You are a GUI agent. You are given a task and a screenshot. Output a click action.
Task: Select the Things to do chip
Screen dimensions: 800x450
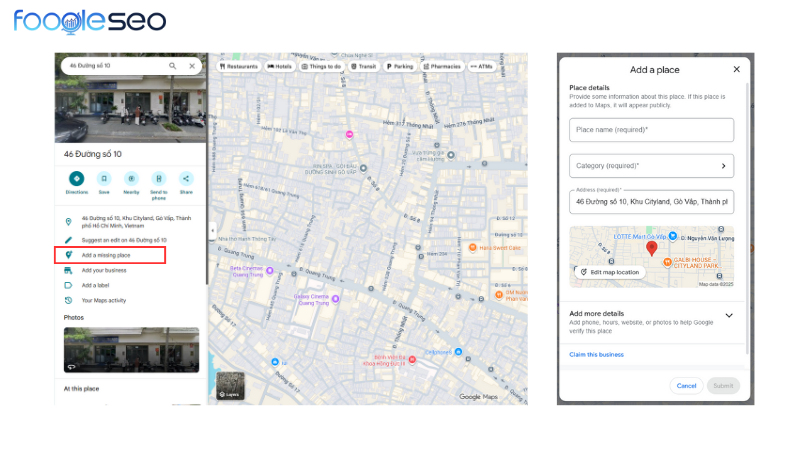pos(321,66)
